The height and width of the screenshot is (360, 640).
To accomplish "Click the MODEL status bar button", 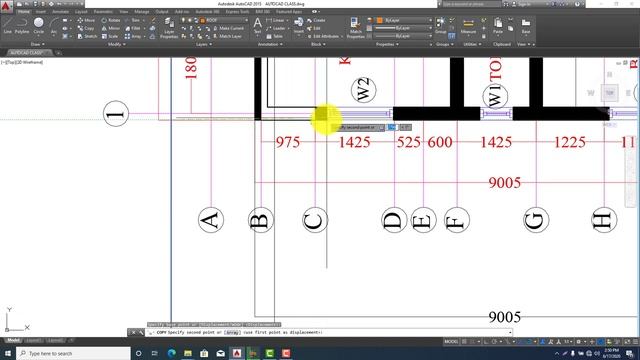I will click(451, 342).
